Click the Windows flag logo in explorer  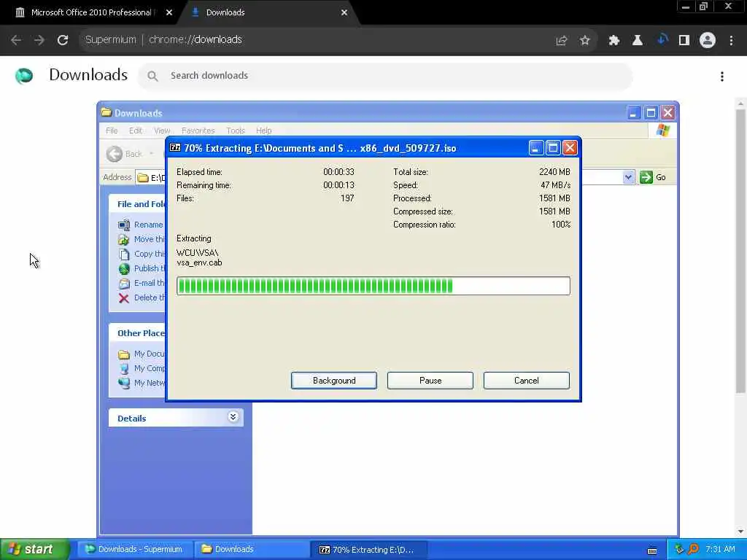(662, 131)
